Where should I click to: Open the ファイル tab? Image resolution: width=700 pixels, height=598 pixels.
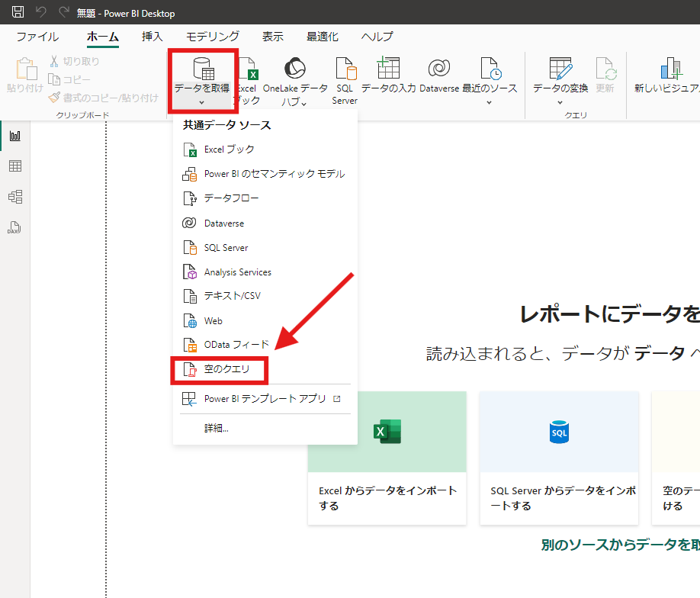point(37,37)
